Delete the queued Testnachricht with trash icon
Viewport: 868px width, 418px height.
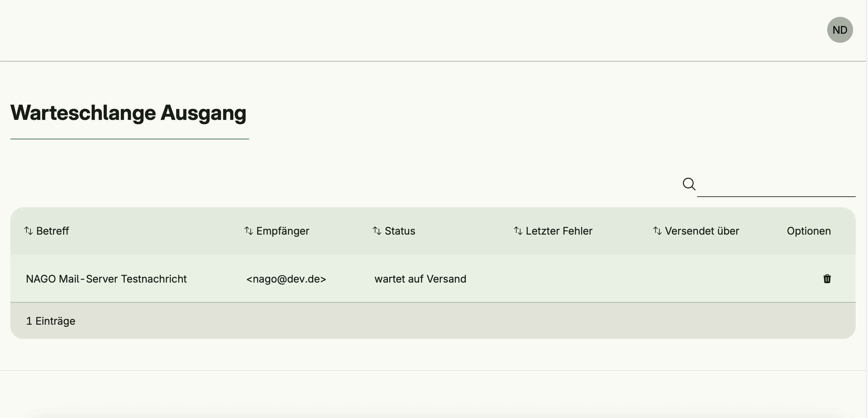tap(827, 279)
